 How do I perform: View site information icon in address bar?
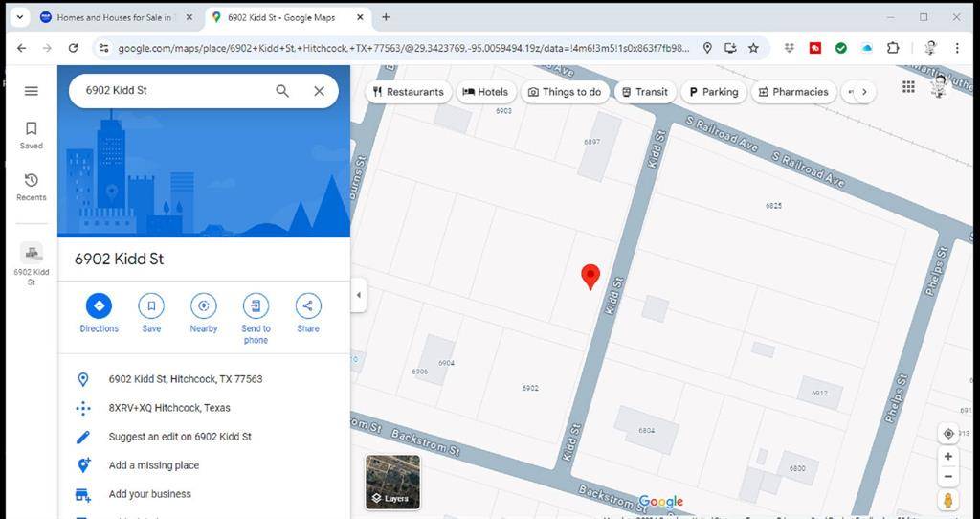(x=103, y=48)
